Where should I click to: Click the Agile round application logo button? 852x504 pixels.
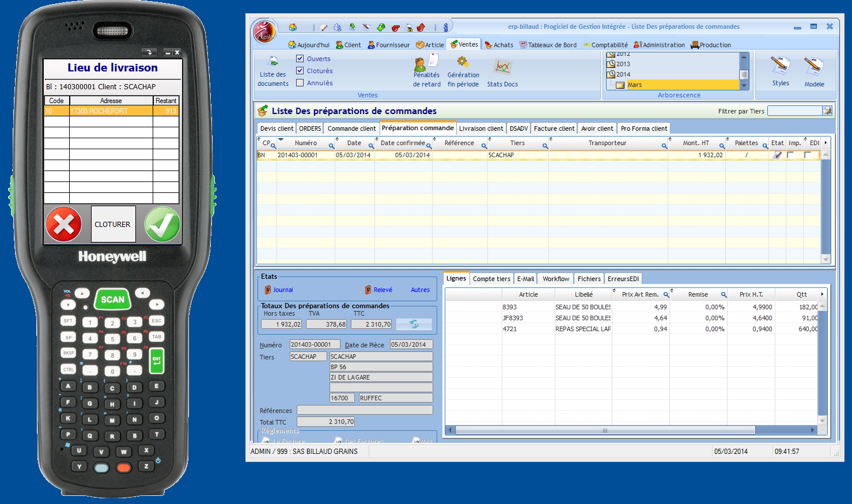click(264, 32)
